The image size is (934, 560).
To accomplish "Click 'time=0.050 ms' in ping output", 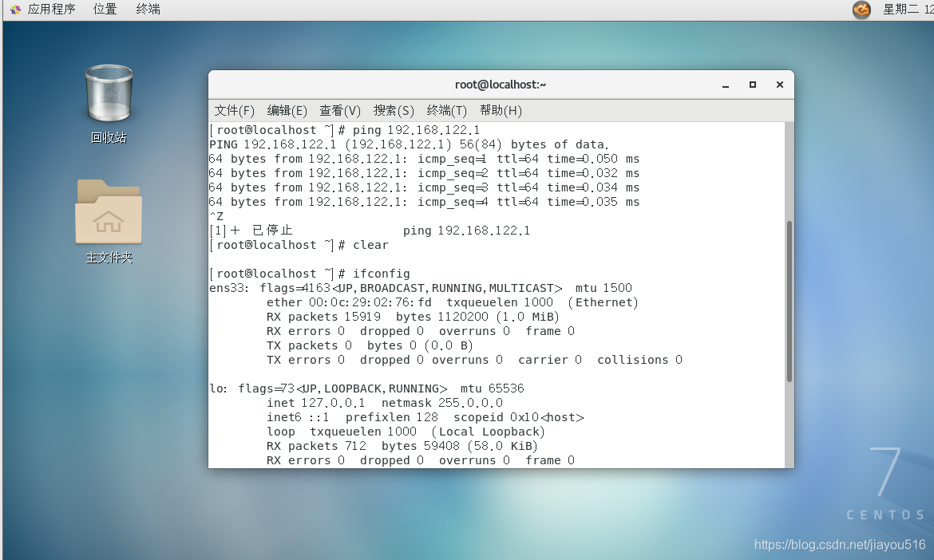I will coord(593,159).
